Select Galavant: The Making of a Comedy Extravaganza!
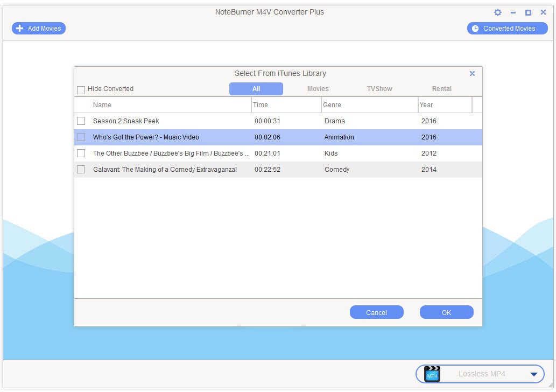This screenshot has width=556, height=392. [x=165, y=170]
